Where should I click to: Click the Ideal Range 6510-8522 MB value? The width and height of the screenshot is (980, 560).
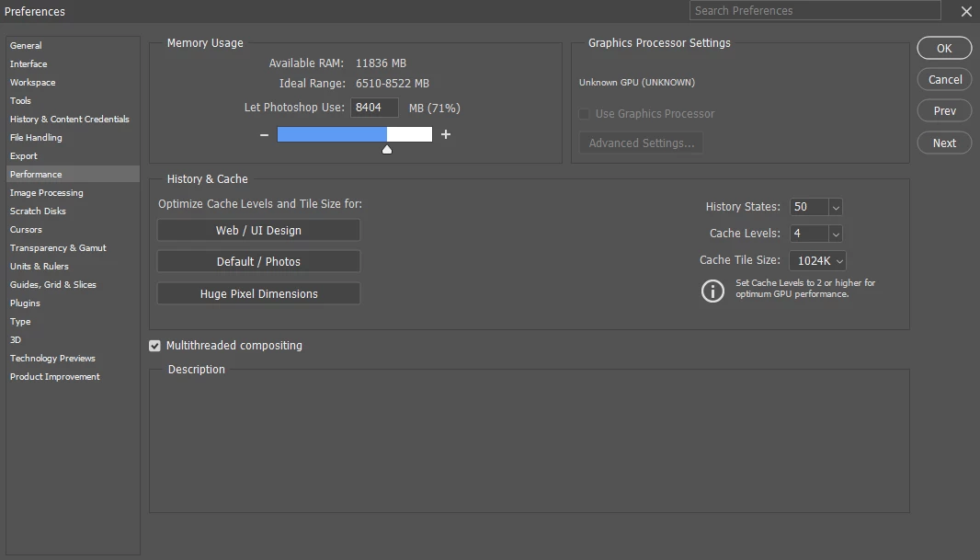pos(393,83)
